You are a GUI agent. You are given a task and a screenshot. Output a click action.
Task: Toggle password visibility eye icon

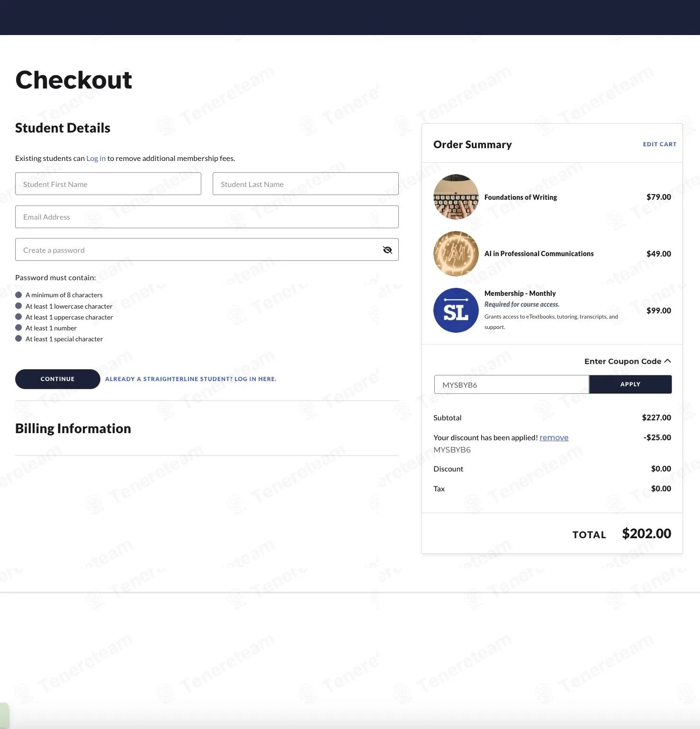pyautogui.click(x=387, y=250)
